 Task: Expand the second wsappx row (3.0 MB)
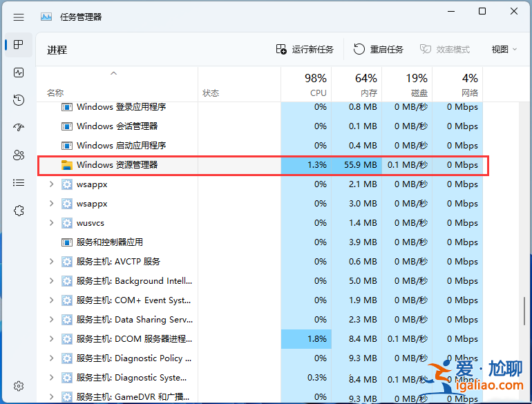point(52,204)
